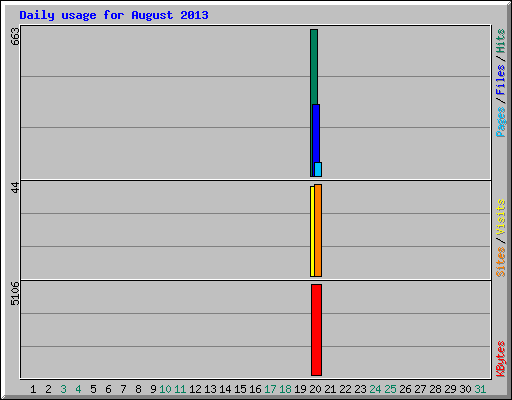The image size is (512, 400).
Task: Click day '22' on the x-axis
Action: 345,389
